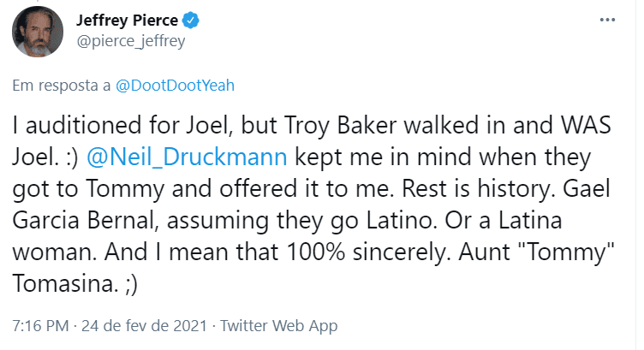Open the @DootDootYeah profile link
The image size is (644, 350).
coord(173,85)
